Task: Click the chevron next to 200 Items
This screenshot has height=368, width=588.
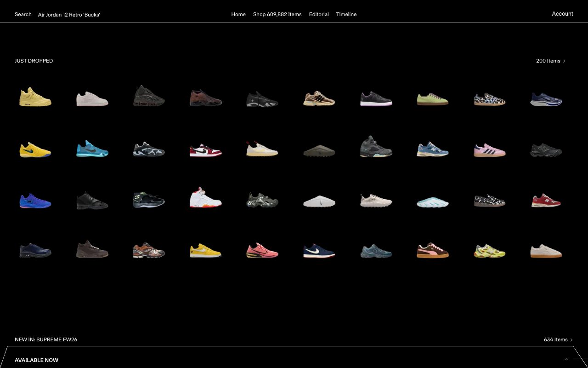Action: (x=564, y=61)
